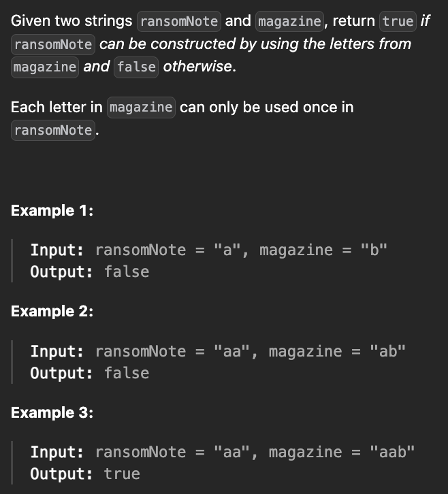Click the "true" code chip in the description

click(x=398, y=21)
